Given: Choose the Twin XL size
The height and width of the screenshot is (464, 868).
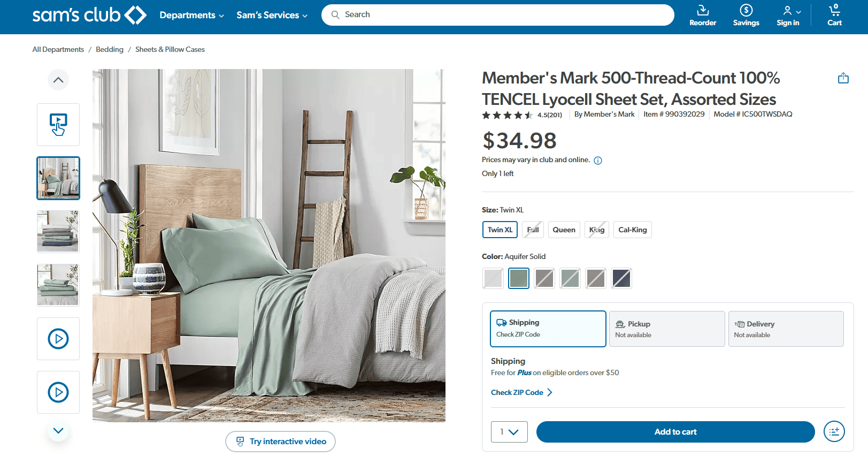Looking at the screenshot, I should coord(500,230).
